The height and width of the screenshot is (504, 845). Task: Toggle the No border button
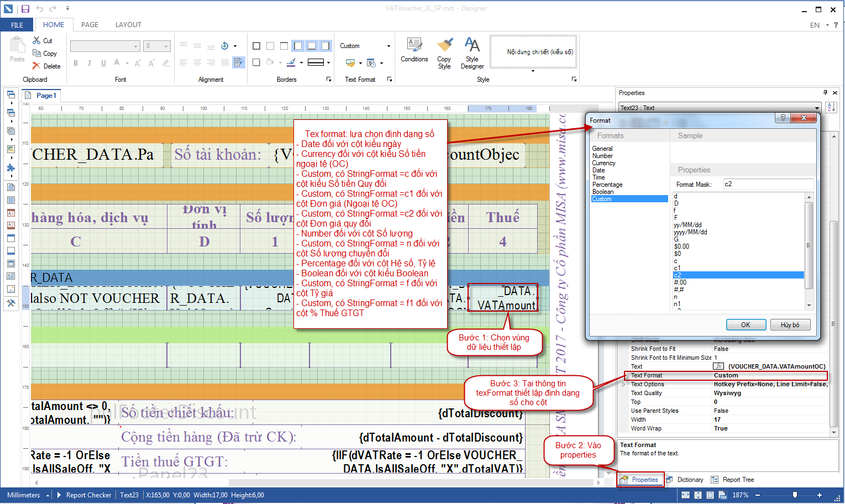click(x=270, y=46)
